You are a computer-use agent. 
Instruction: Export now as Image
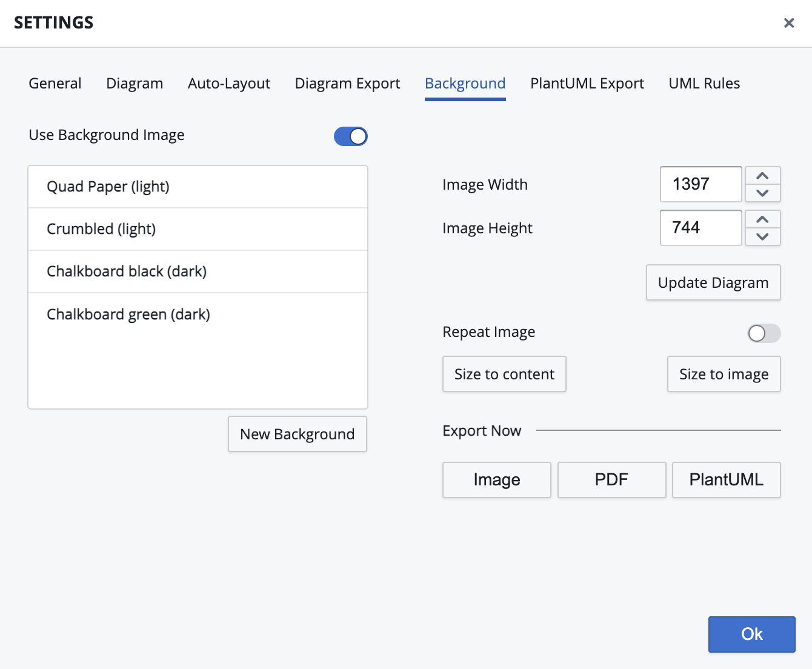pos(497,480)
